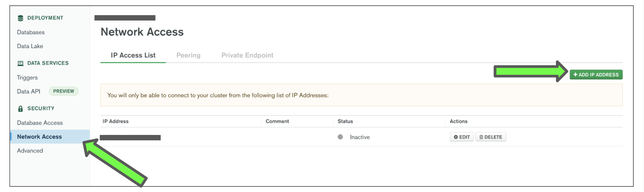Image resolution: width=644 pixels, height=192 pixels.
Task: Open the Private Endpoint tab
Action: click(x=247, y=55)
